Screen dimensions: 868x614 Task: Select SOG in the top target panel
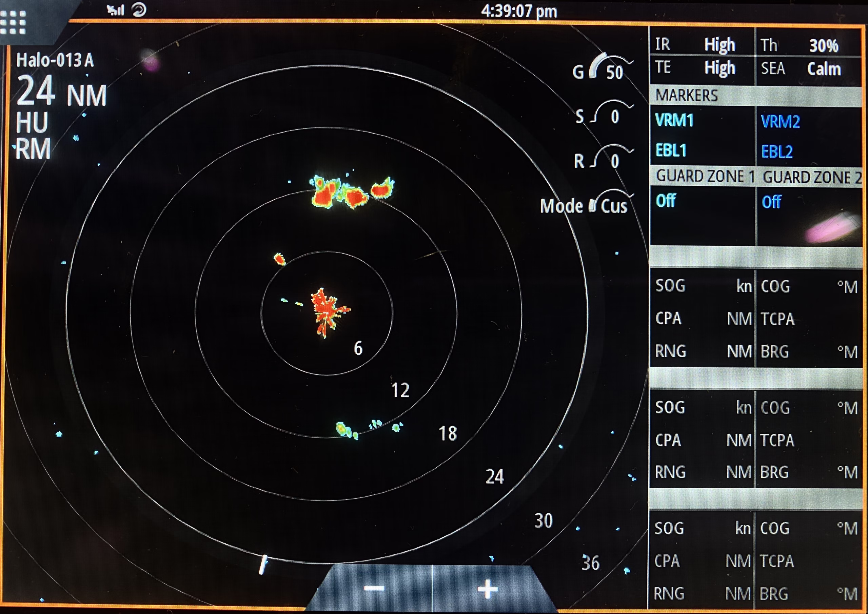point(670,286)
